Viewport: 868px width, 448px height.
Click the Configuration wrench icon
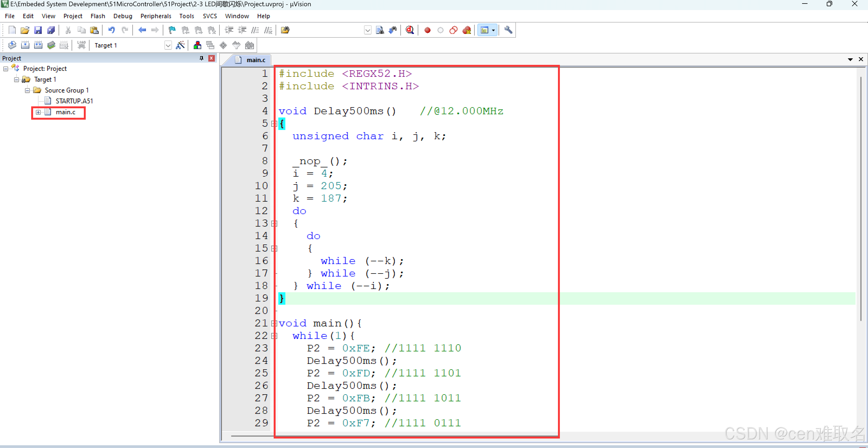tap(508, 30)
